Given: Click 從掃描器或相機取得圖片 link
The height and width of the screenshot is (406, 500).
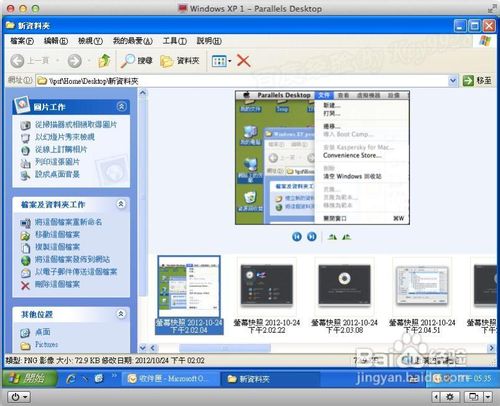Looking at the screenshot, I should point(76,125).
